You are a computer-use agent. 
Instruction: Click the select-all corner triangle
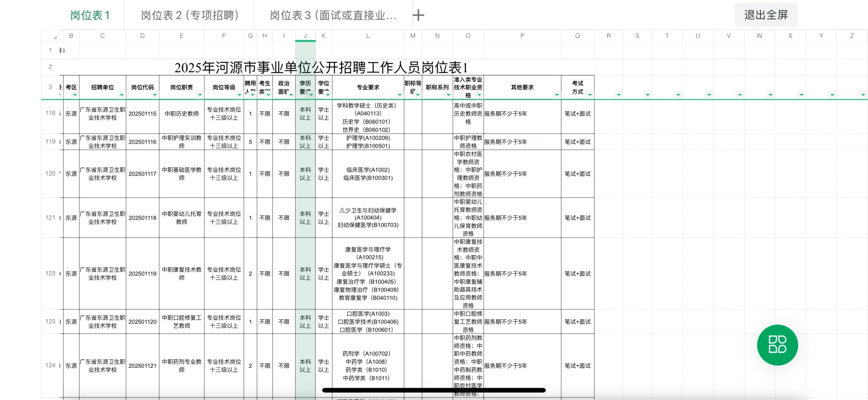pyautogui.click(x=55, y=36)
